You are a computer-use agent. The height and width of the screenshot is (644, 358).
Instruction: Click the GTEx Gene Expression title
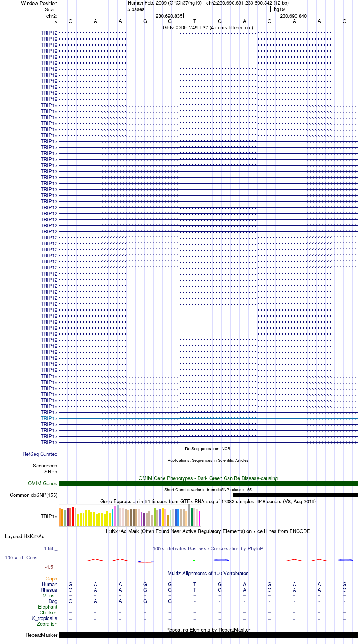[208, 501]
